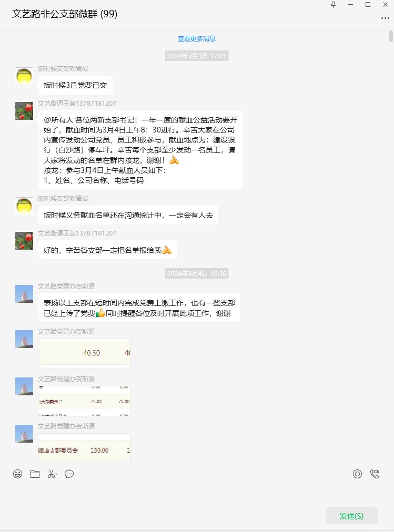Image resolution: width=394 pixels, height=532 pixels.
Task: Open the three-dot chat info menu
Action: click(385, 18)
